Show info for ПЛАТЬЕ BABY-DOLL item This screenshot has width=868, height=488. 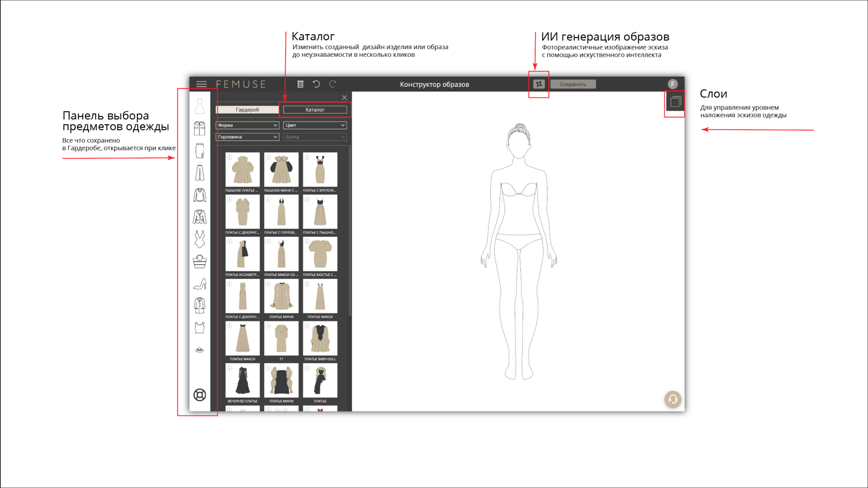[307, 326]
